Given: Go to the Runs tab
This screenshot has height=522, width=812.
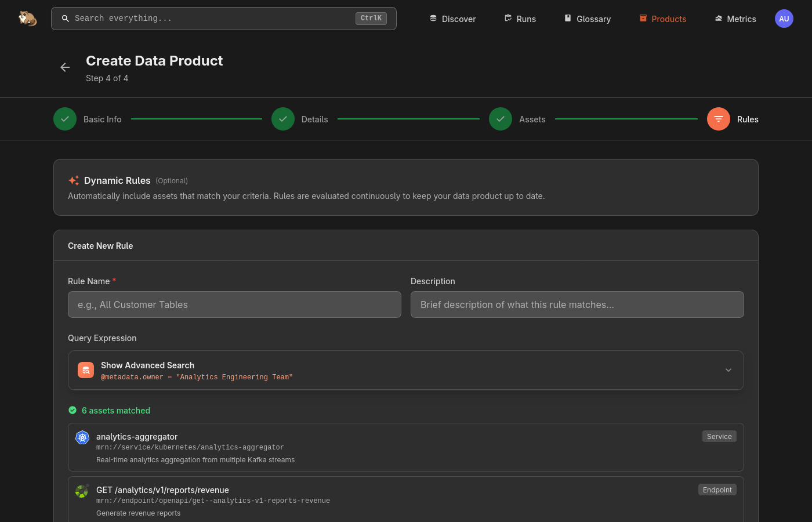Looking at the screenshot, I should coord(520,19).
